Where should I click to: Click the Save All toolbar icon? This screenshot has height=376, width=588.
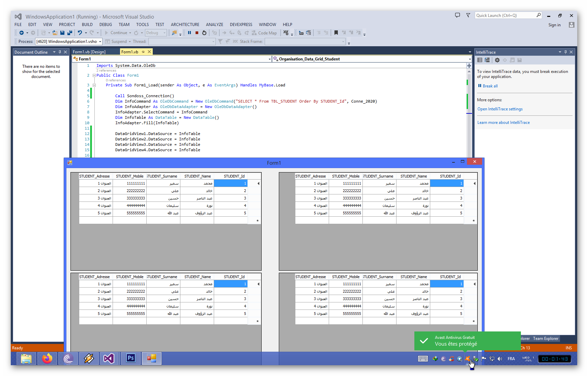click(x=70, y=33)
